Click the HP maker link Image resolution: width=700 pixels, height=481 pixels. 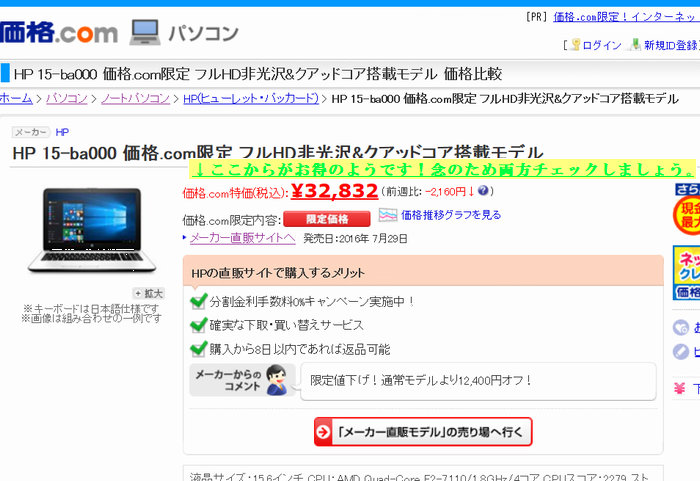62,132
